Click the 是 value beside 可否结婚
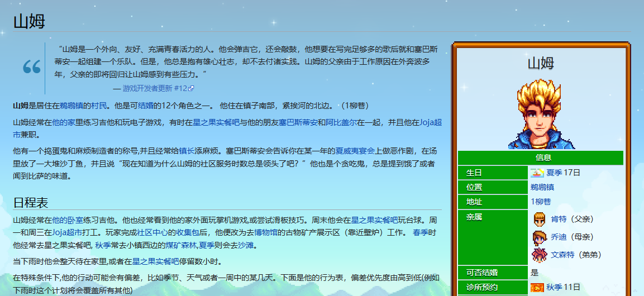The width and height of the screenshot is (644, 296). (x=535, y=273)
